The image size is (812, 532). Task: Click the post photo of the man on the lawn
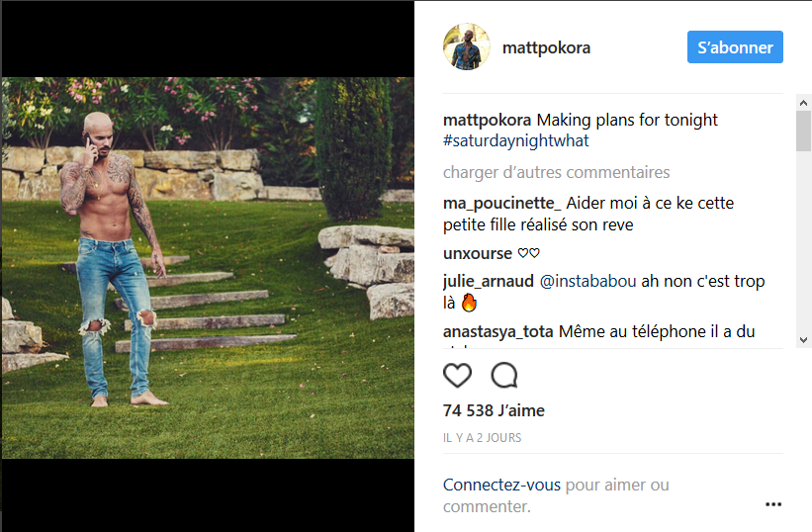[208, 267]
